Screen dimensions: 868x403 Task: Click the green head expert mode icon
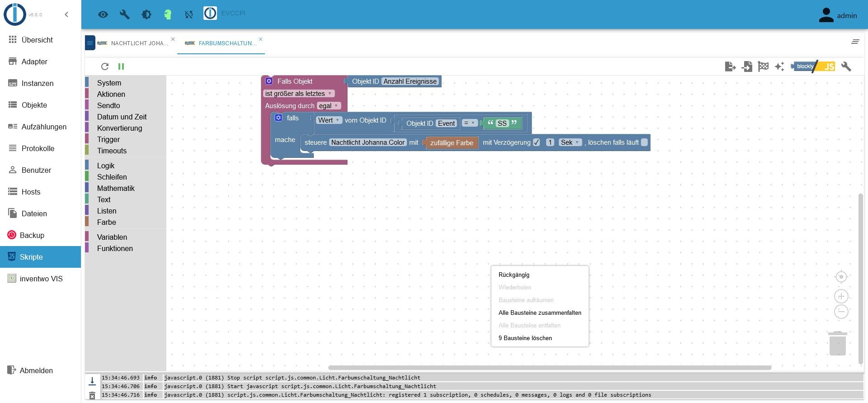click(x=168, y=14)
